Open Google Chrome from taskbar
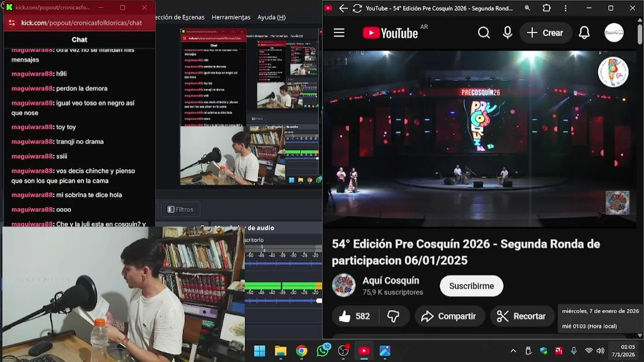 [x=301, y=351]
